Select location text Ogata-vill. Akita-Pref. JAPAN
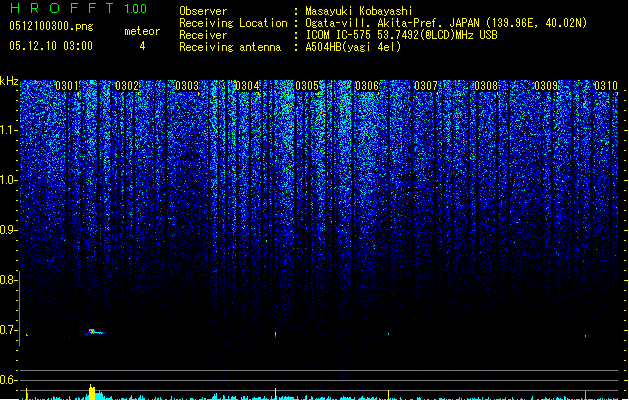This screenshot has width=629, height=400. pos(391,23)
